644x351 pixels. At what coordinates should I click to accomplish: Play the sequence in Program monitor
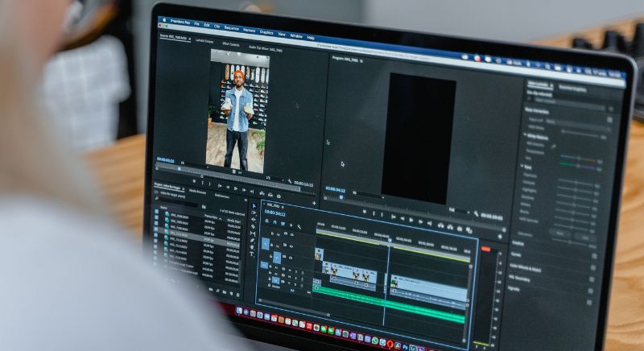pyautogui.click(x=411, y=220)
